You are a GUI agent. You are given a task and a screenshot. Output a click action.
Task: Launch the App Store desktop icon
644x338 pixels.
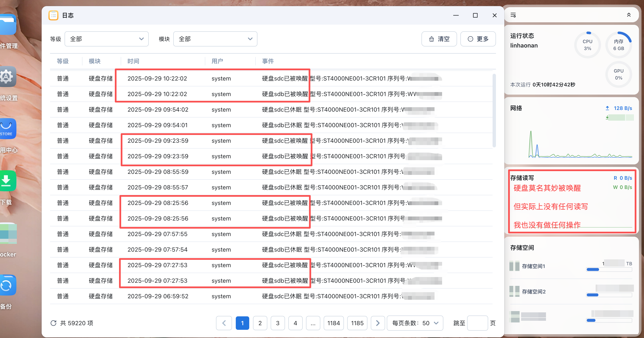coord(8,129)
